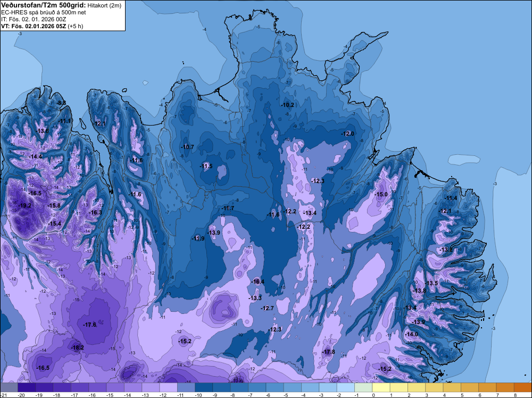Image resolution: width=532 pixels, height=398 pixels.
Task: Select the legend swatch labeled -14
Action: 133,387
